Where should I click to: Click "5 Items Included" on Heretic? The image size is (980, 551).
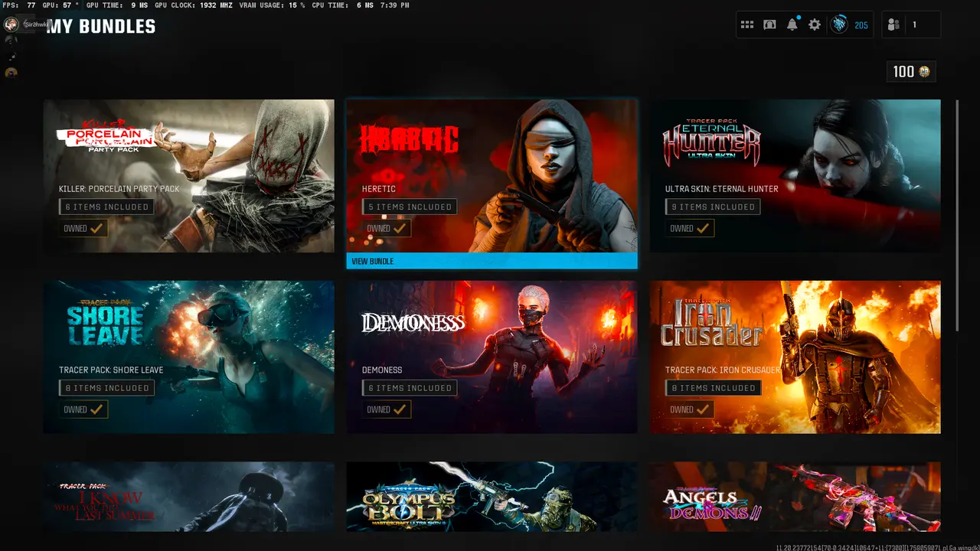click(x=410, y=207)
